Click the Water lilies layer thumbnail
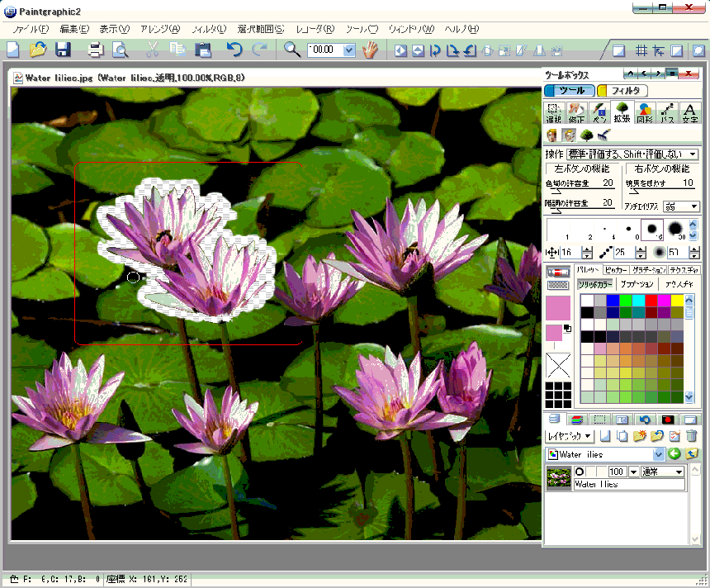This screenshot has width=710, height=588. pyautogui.click(x=559, y=478)
